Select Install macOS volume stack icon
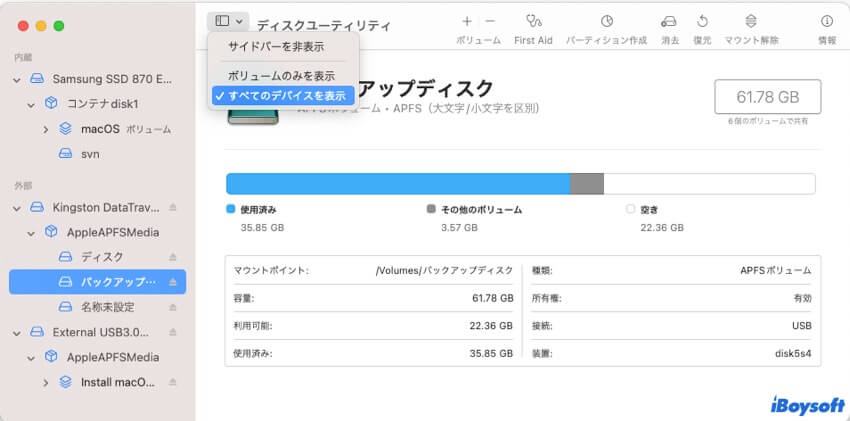The width and height of the screenshot is (850, 421). (x=65, y=382)
